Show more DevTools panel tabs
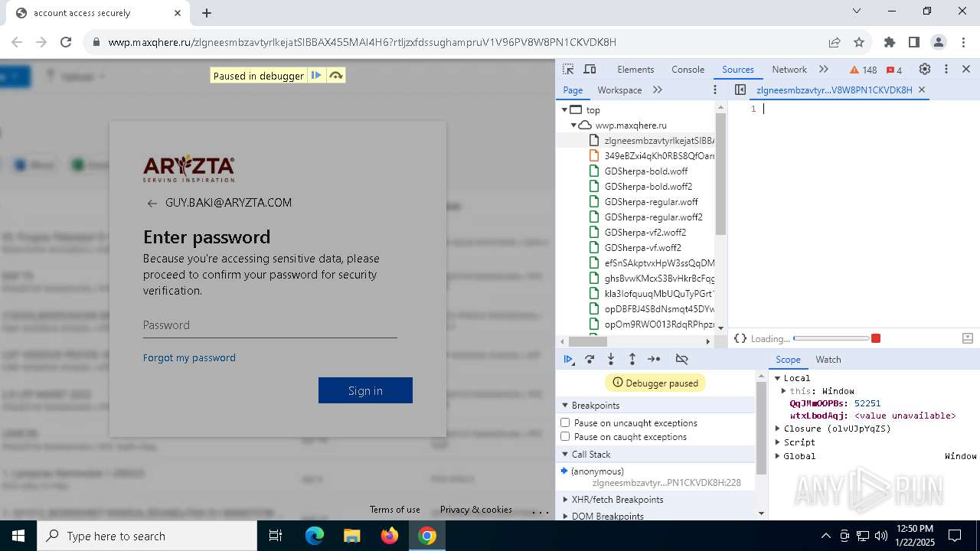The height and width of the screenshot is (551, 980). point(824,69)
